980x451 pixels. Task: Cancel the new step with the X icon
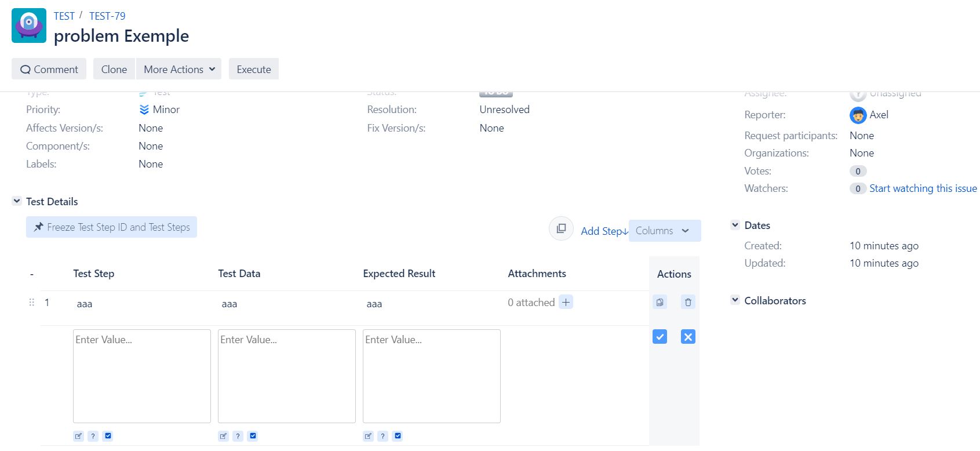(688, 337)
